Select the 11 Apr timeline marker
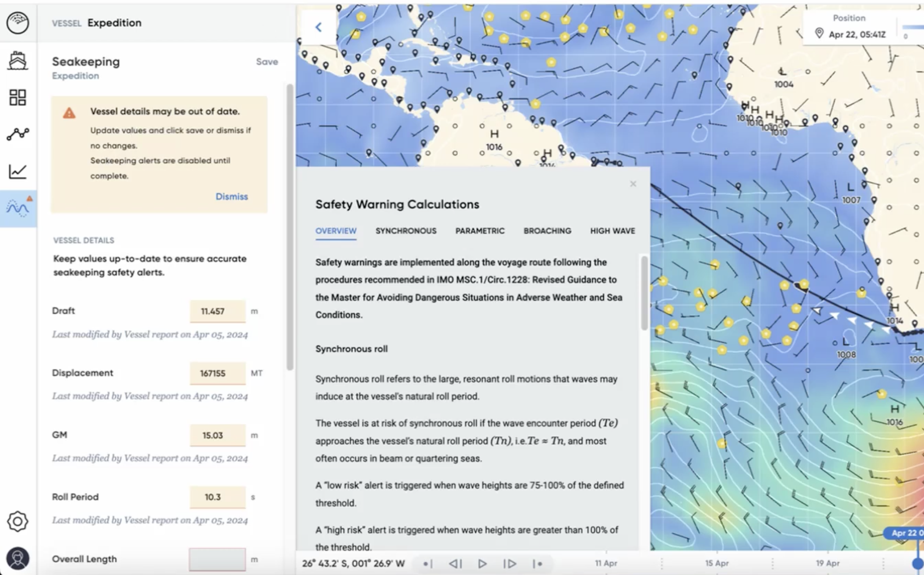This screenshot has height=575, width=924. (606, 563)
